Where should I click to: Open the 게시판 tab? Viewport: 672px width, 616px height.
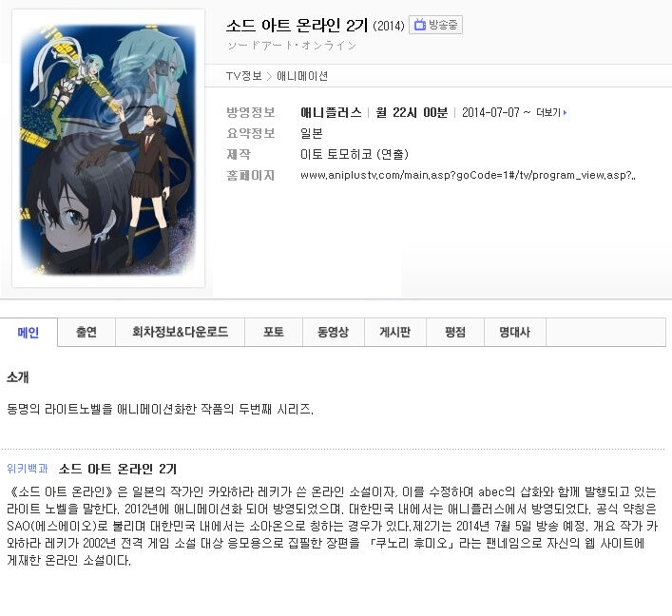[x=394, y=332]
